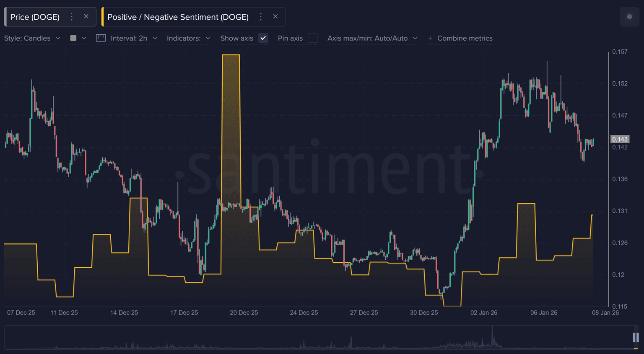Open options menu for Price (DOGE) metric

tap(72, 17)
